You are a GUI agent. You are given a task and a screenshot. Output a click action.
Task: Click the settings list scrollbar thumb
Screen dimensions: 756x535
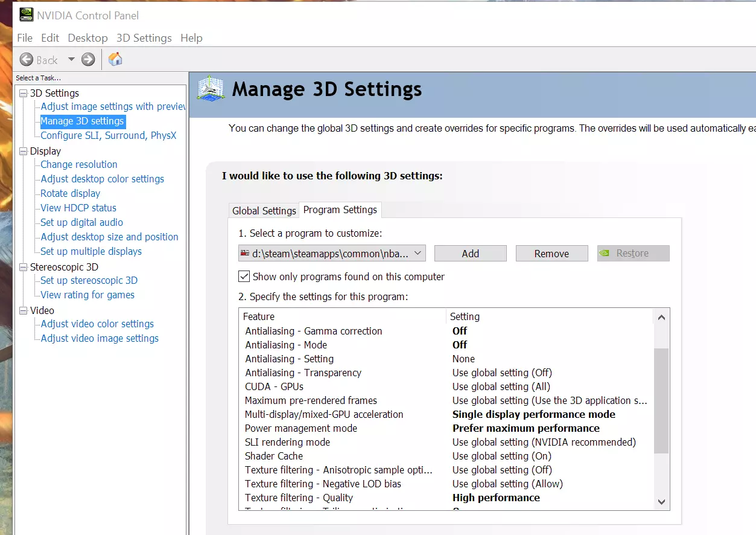661,400
